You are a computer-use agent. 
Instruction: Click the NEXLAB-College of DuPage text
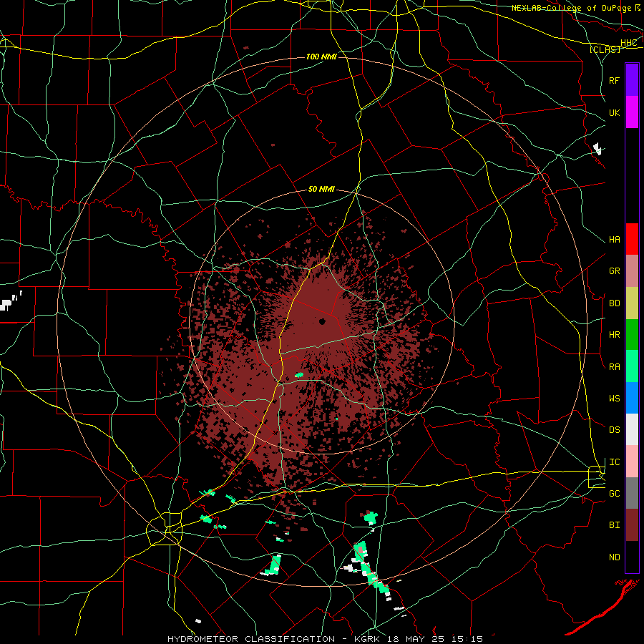pyautogui.click(x=571, y=8)
